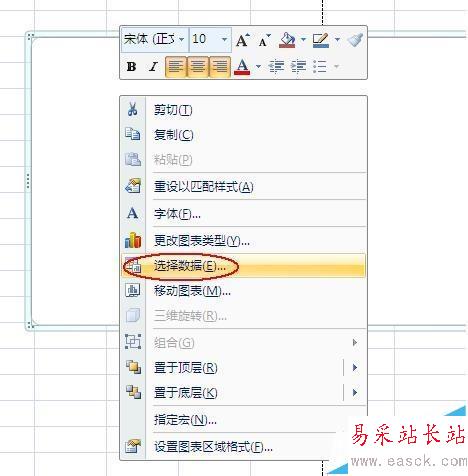Choose 选择数据(E)... entry
468x476 pixels.
(x=244, y=266)
